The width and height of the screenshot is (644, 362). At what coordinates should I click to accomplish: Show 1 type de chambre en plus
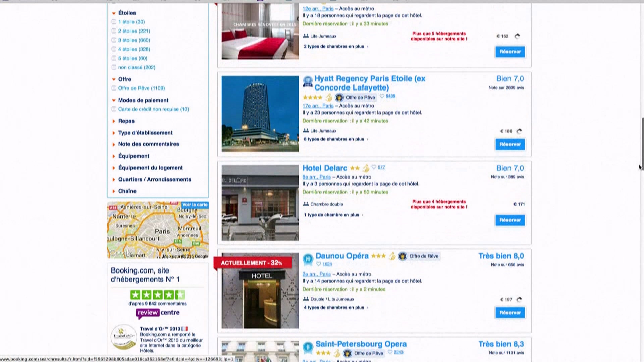(333, 215)
